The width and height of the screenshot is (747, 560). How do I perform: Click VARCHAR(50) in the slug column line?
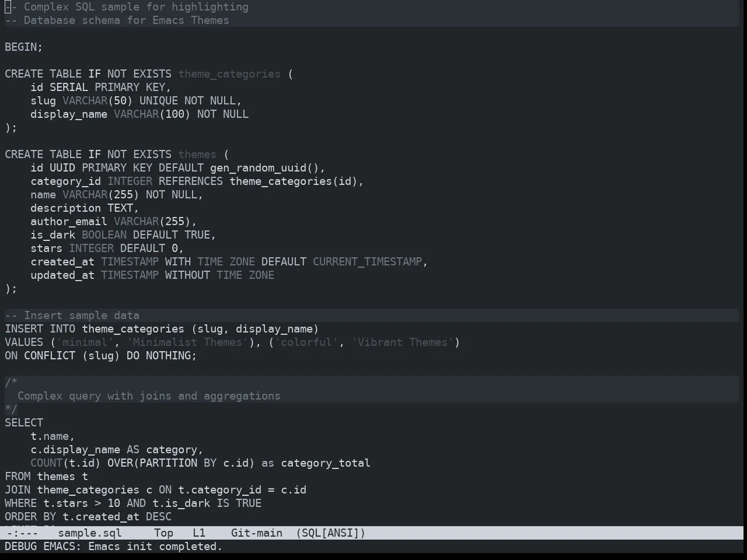point(97,100)
